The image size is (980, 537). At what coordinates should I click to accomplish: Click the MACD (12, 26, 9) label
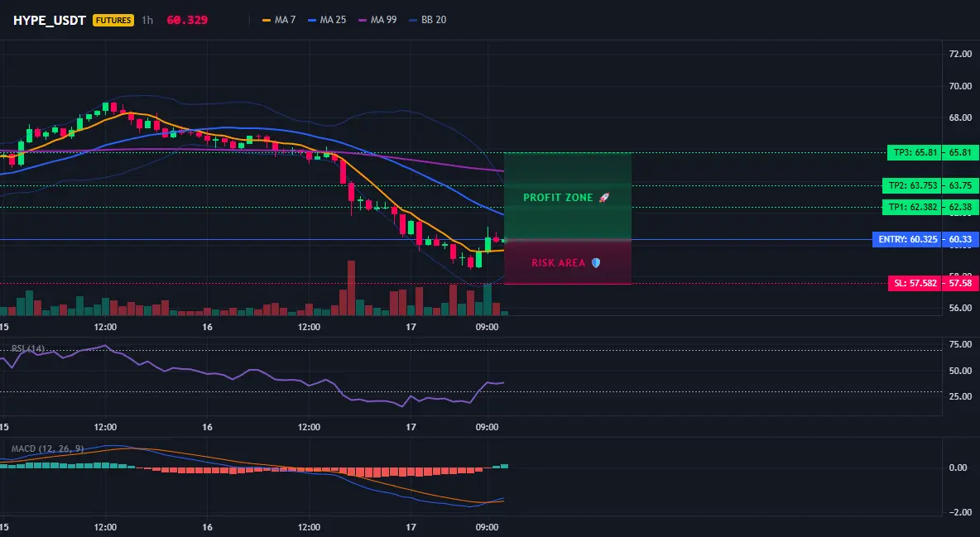coord(47,448)
